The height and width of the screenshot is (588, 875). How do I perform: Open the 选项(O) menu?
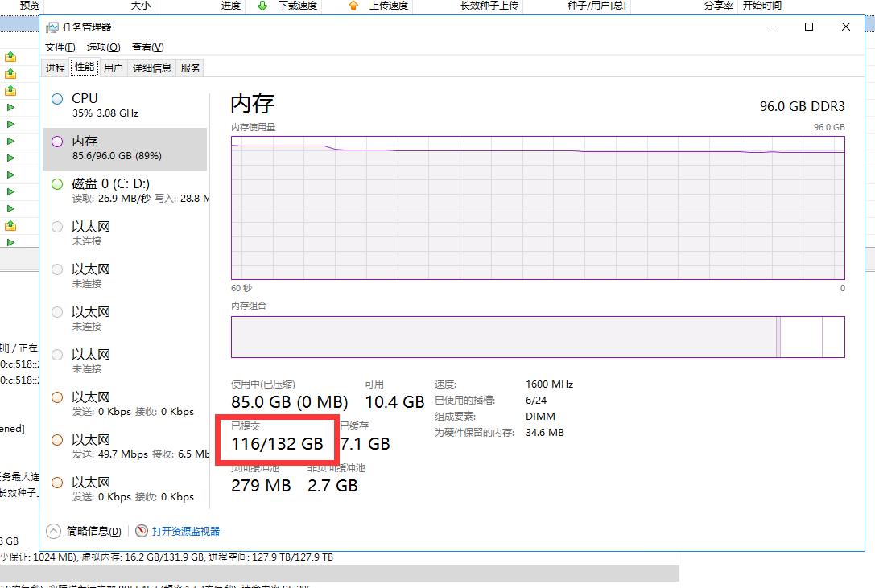pos(103,47)
